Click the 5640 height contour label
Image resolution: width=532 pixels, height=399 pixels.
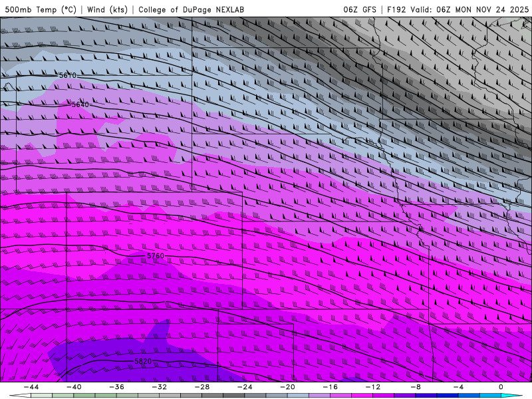coord(80,104)
